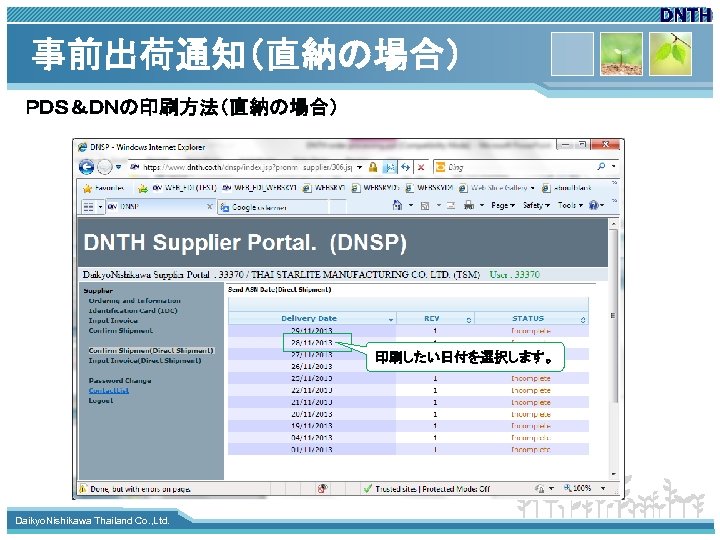Screen dimensions: 720x540
Task: Click the Refresh arrows icon
Action: (405, 167)
